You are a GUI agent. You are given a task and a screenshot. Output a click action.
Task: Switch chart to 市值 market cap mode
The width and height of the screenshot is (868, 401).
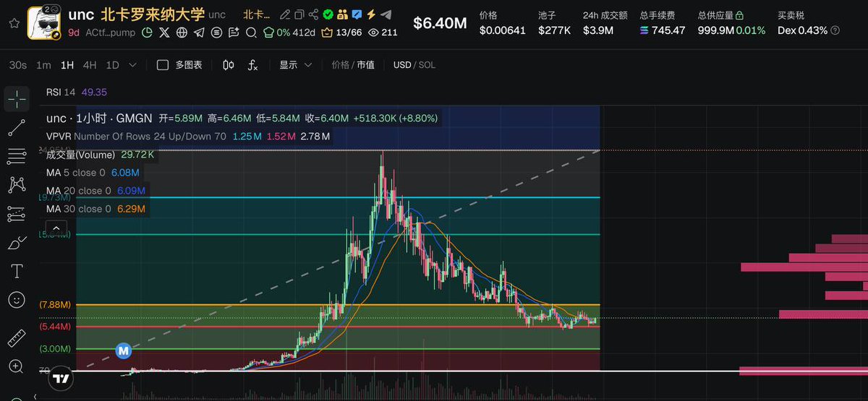[365, 65]
